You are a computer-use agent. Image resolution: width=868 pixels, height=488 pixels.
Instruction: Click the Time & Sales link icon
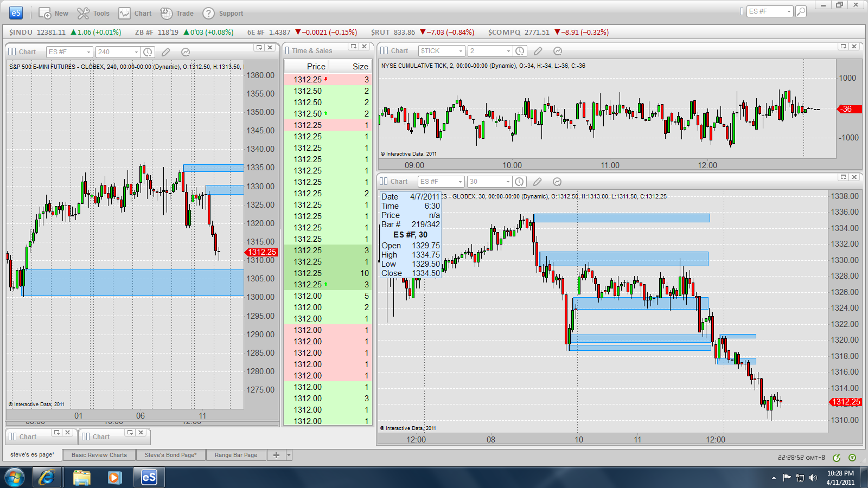[287, 50]
